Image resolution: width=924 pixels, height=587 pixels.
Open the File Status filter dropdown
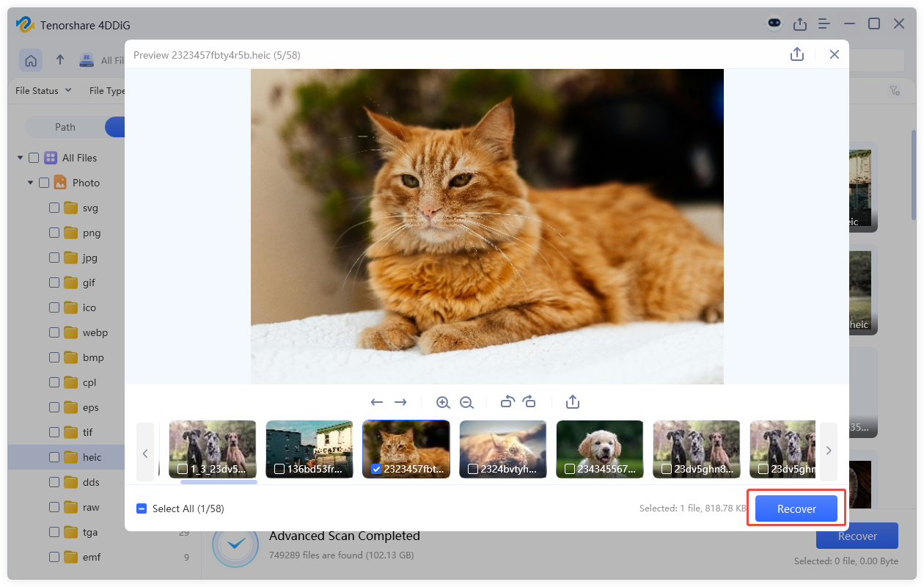43,90
